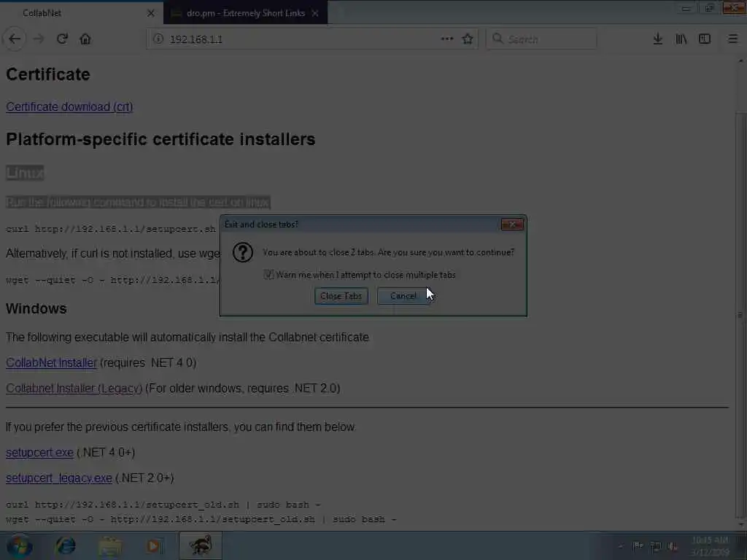The width and height of the screenshot is (747, 560).
Task: Confirm with the Close Tabs button
Action: pos(341,296)
